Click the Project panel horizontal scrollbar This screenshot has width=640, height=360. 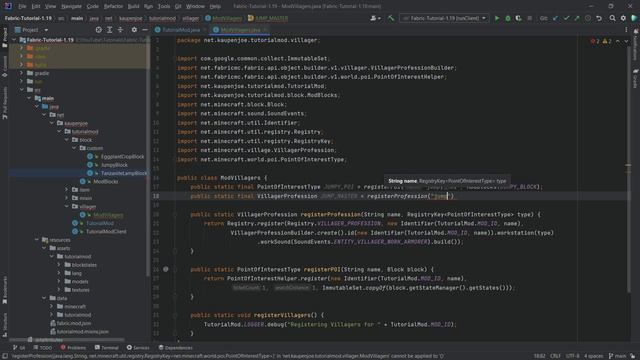coord(67,340)
